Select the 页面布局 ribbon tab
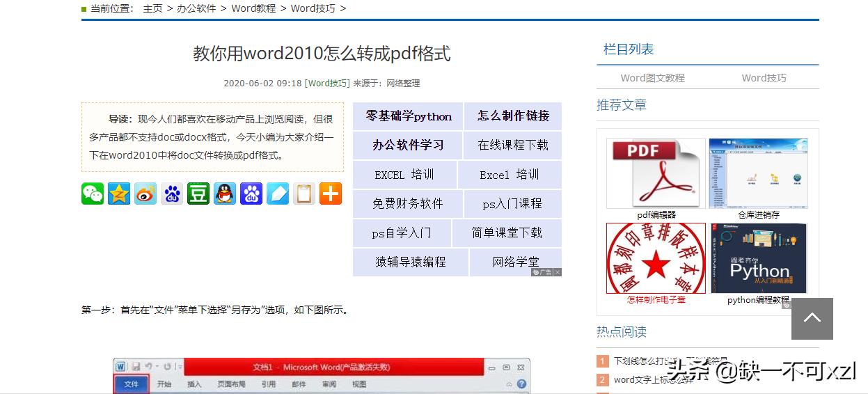Screen dimensions: 868x394 230,384
